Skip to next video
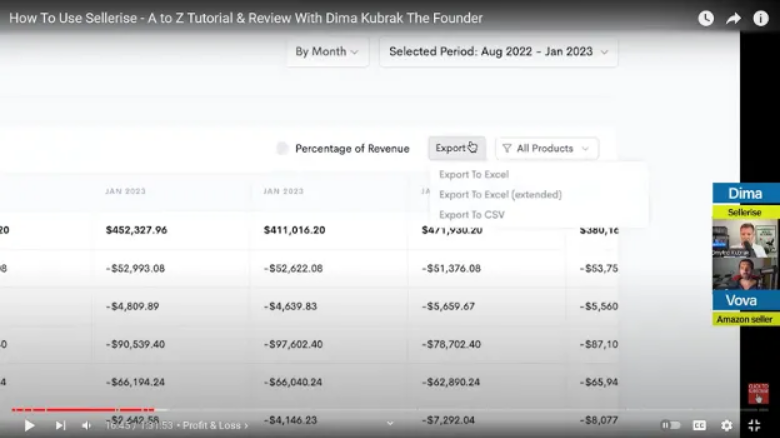The width and height of the screenshot is (780, 438). pos(60,426)
